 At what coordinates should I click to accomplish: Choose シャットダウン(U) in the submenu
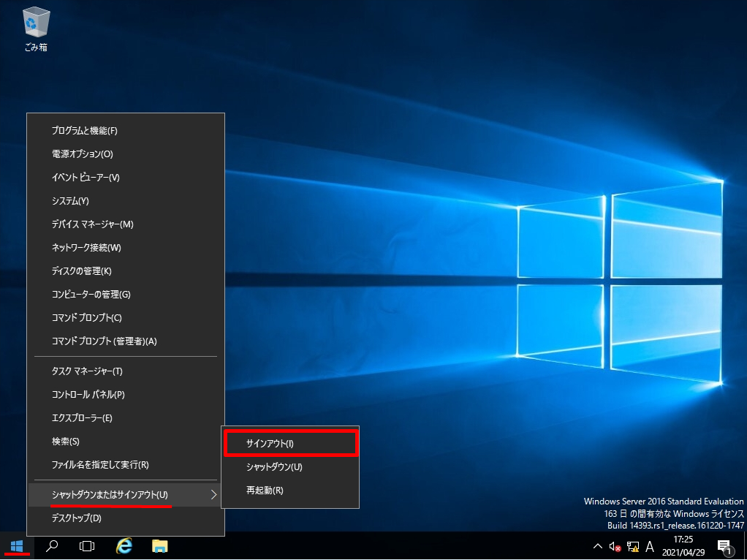(x=291, y=466)
